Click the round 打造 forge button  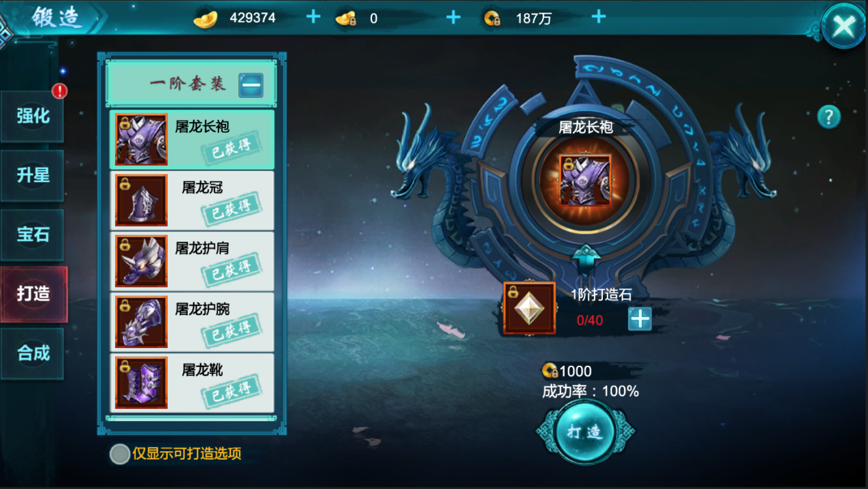585,432
